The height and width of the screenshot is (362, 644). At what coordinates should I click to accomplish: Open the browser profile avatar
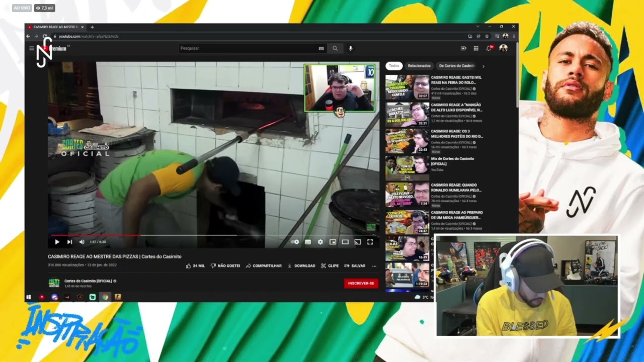click(505, 36)
